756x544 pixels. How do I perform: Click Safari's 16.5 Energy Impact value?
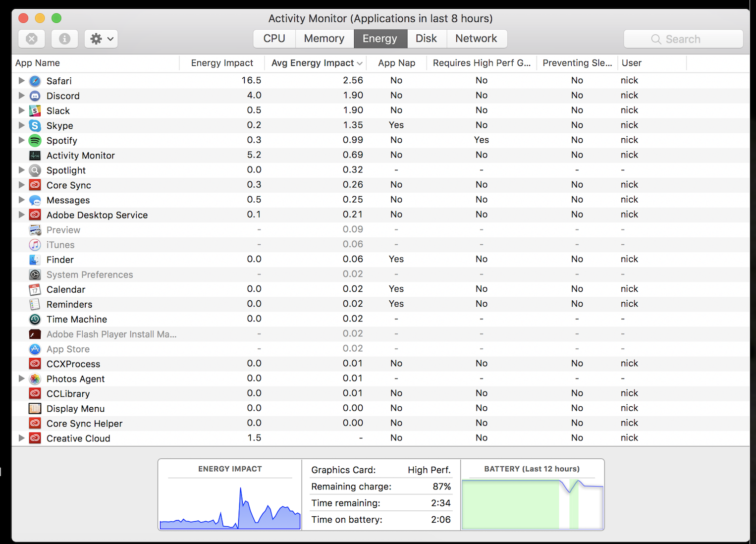[251, 80]
